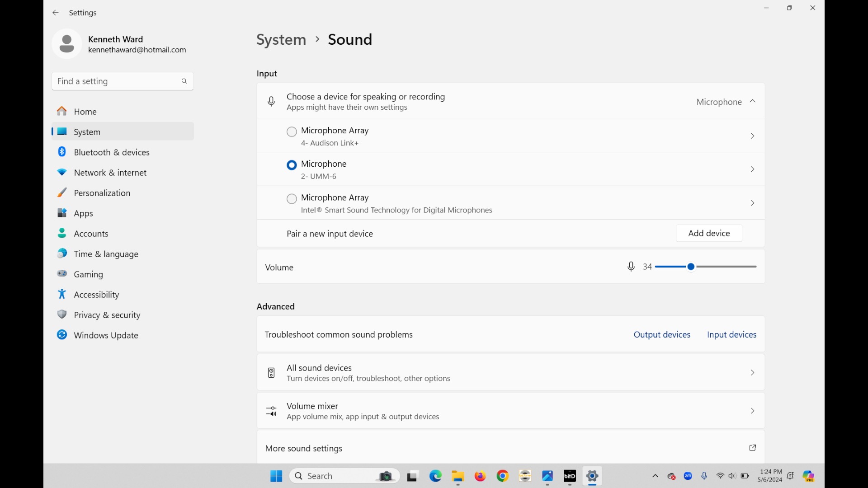Screen dimensions: 868x488
Task: Select Audison Link+ Microphone Array radio
Action: pyautogui.click(x=292, y=131)
